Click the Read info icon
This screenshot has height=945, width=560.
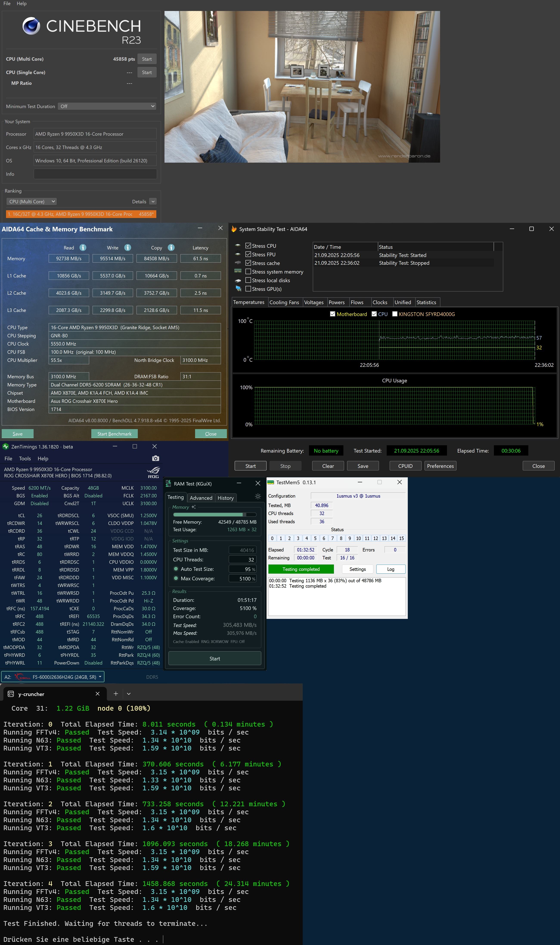(x=83, y=248)
